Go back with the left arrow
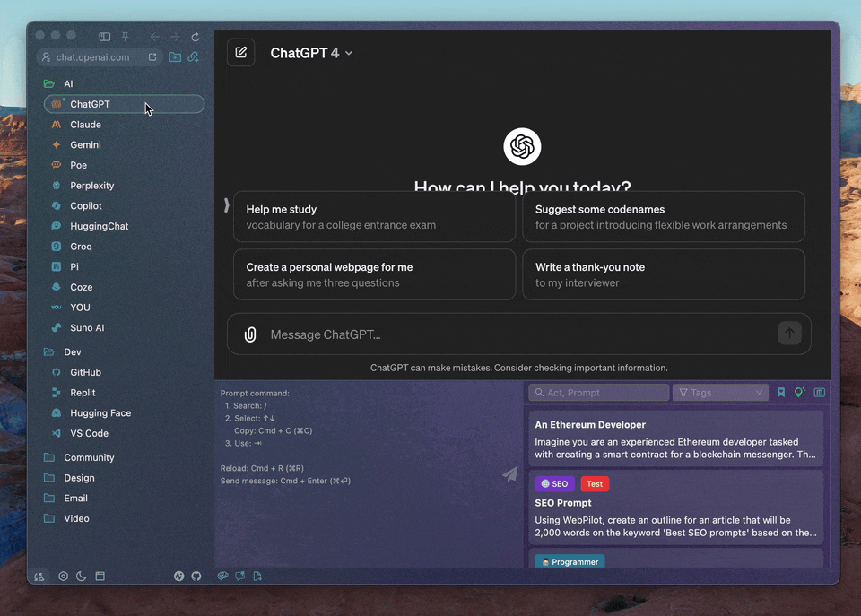Viewport: 861px width, 616px height. coord(155,37)
